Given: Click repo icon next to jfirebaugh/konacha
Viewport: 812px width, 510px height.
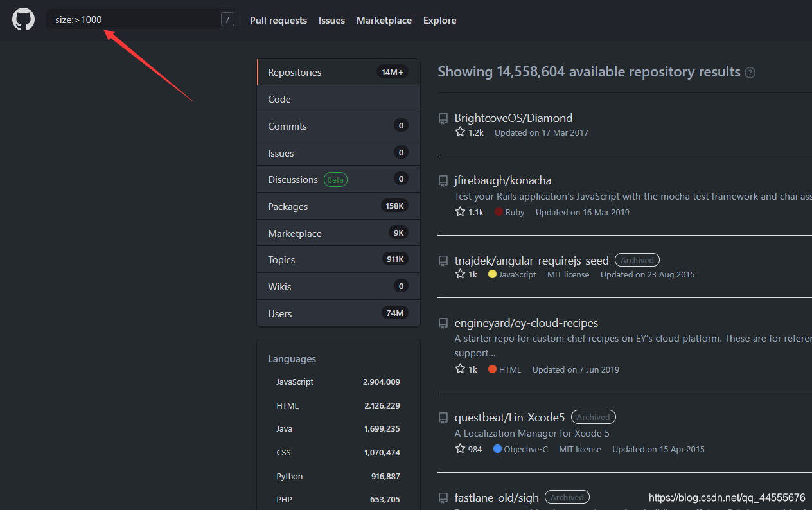Looking at the screenshot, I should pos(443,181).
